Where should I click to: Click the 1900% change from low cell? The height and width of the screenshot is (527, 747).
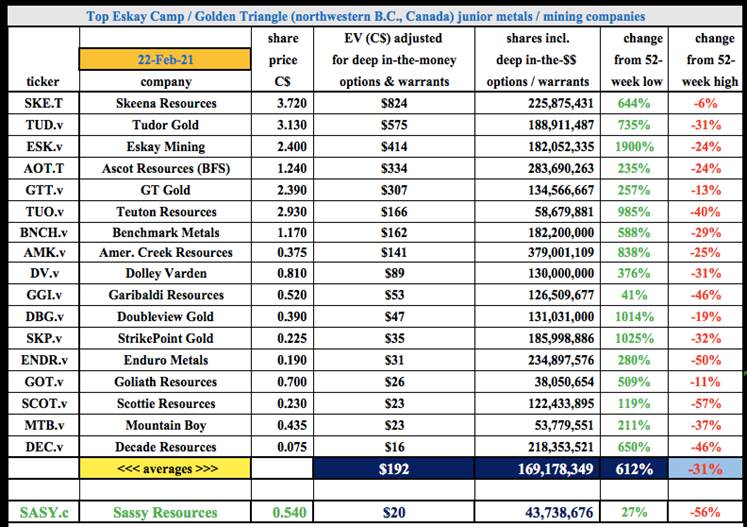pos(634,146)
